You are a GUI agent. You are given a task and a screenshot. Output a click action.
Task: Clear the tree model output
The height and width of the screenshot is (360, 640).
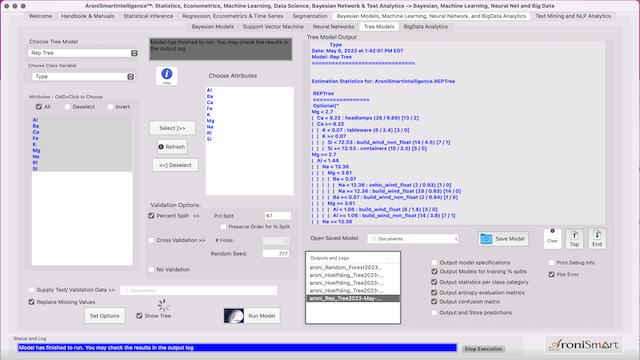click(x=552, y=238)
